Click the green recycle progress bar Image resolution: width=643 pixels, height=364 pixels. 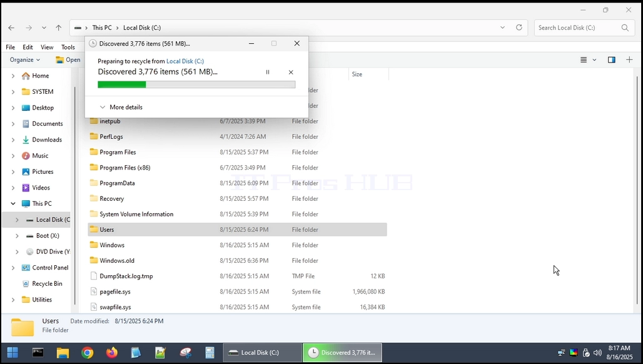[x=196, y=84]
